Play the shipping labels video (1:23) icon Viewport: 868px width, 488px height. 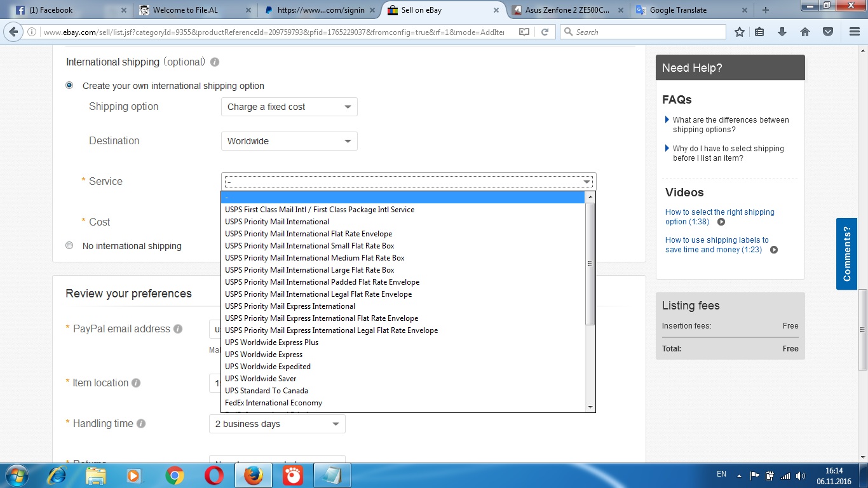point(774,250)
